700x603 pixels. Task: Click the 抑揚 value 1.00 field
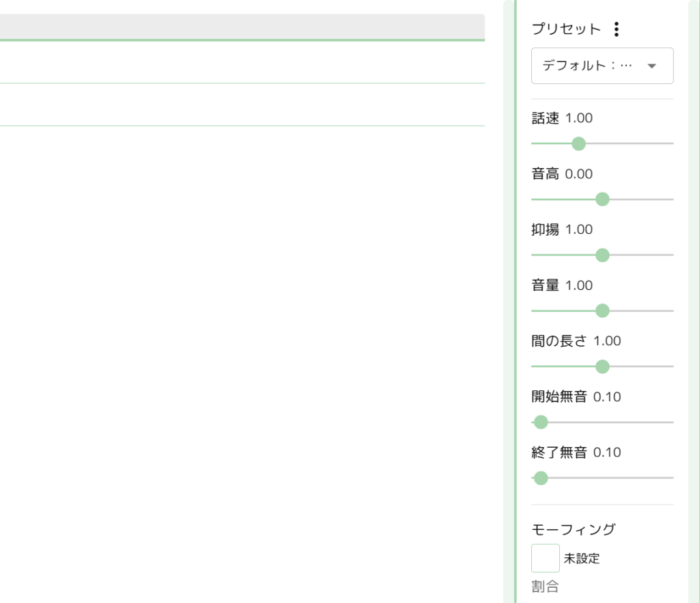(579, 230)
